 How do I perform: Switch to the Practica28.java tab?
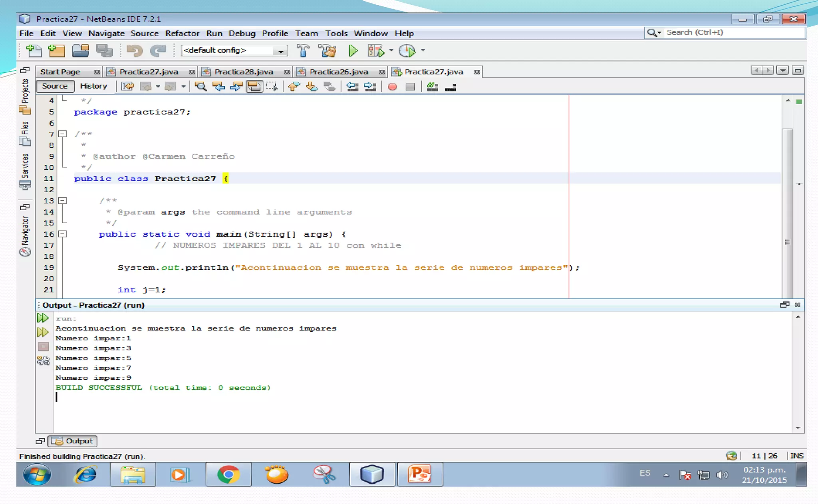[x=243, y=72]
